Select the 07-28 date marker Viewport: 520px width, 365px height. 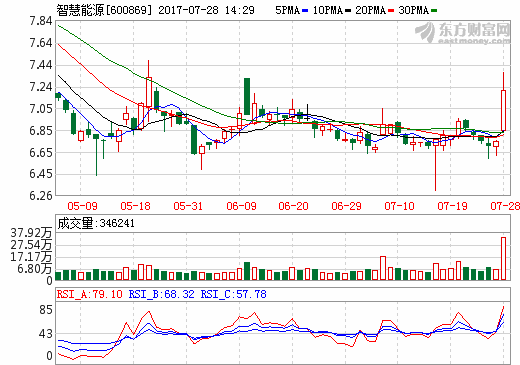tap(505, 206)
